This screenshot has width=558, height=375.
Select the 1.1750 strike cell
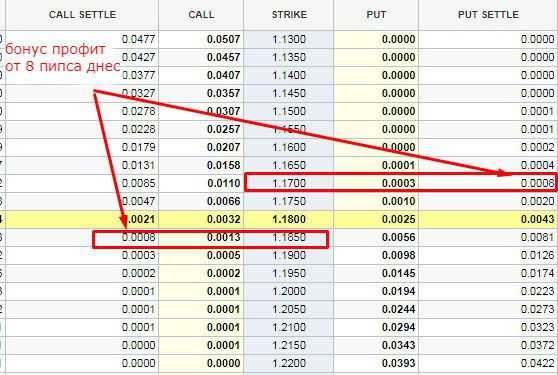pos(289,201)
